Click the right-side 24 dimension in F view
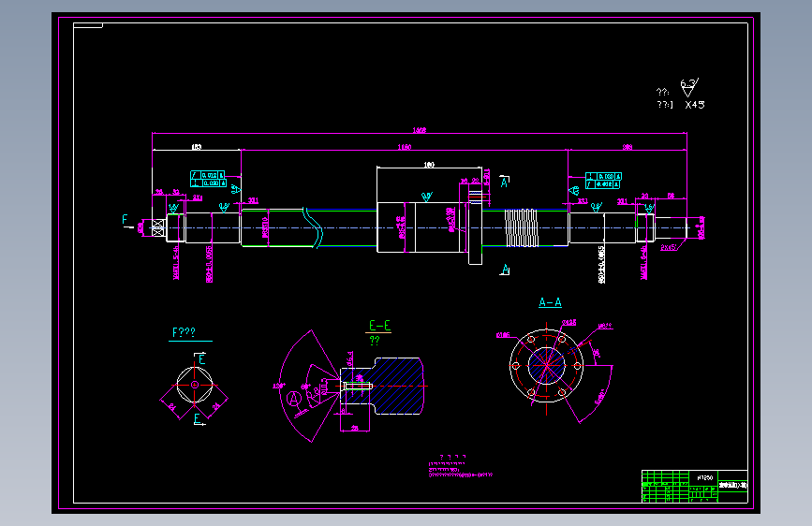The image size is (812, 526). 217,406
